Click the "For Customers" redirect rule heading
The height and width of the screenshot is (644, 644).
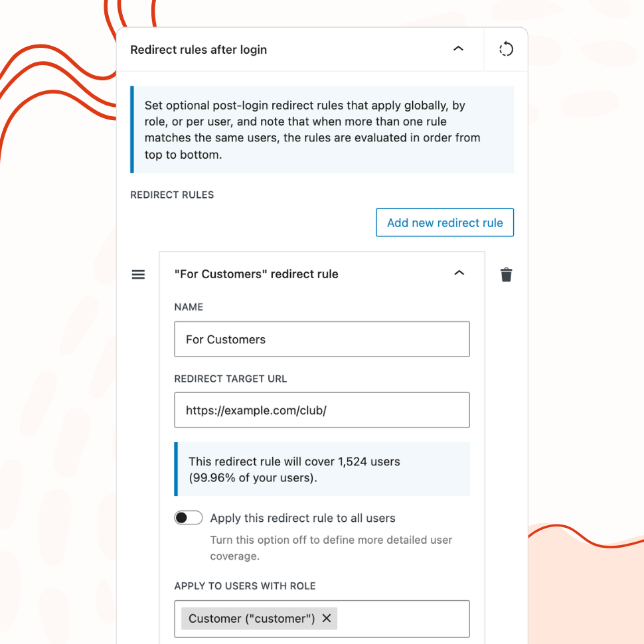coord(256,274)
